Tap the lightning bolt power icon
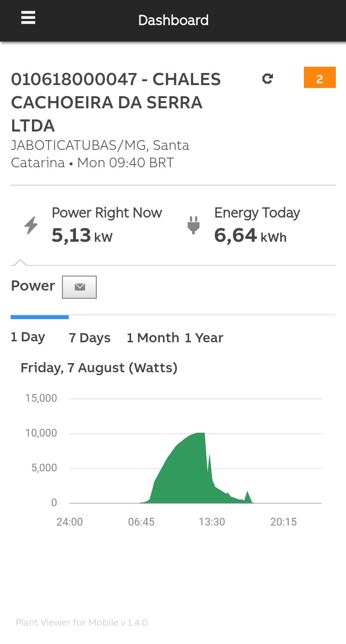This screenshot has height=644, width=346. pos(31,225)
